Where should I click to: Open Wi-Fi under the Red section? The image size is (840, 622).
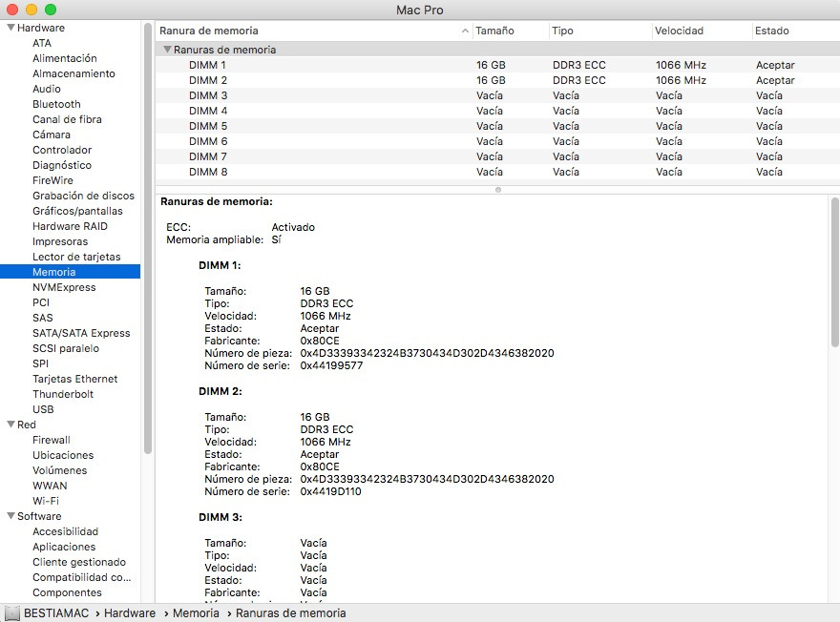point(46,501)
